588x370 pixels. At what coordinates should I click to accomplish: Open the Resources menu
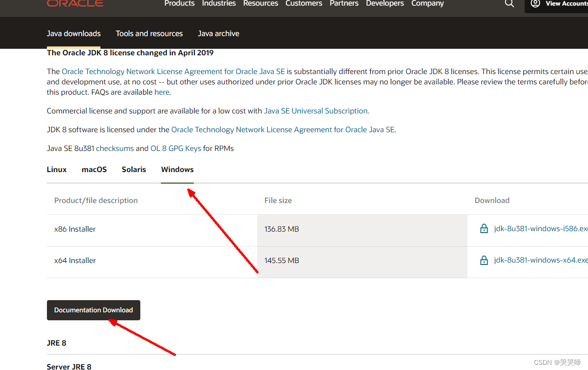260,3
